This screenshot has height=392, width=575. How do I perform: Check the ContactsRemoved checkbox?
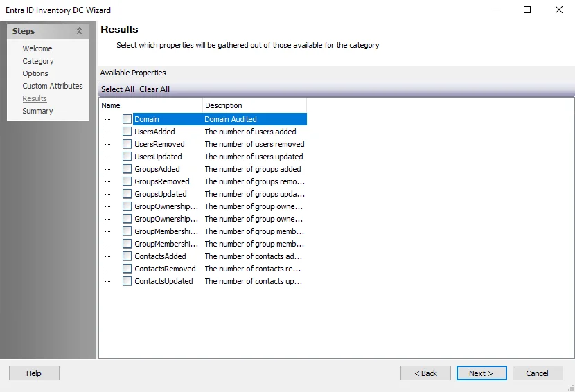pyautogui.click(x=127, y=269)
